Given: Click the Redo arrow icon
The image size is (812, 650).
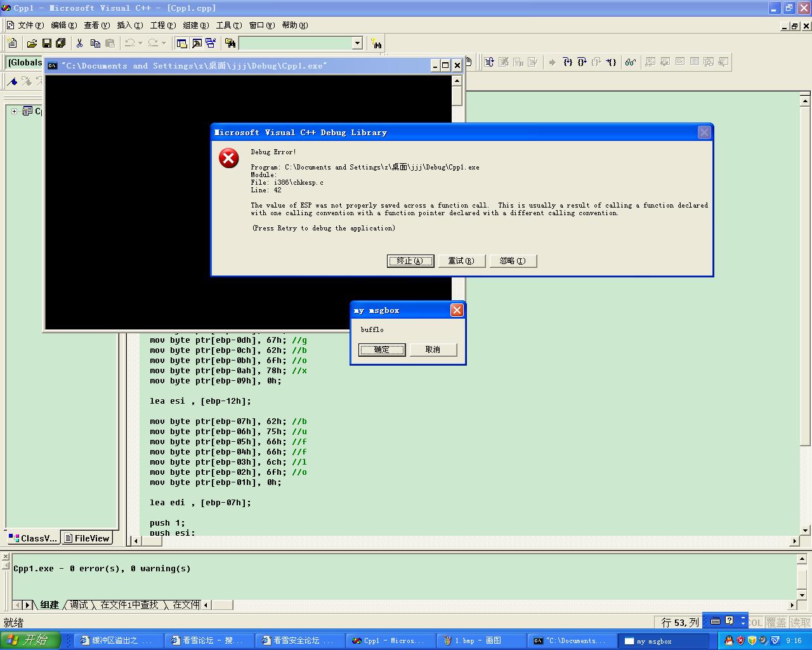Looking at the screenshot, I should coord(153,43).
